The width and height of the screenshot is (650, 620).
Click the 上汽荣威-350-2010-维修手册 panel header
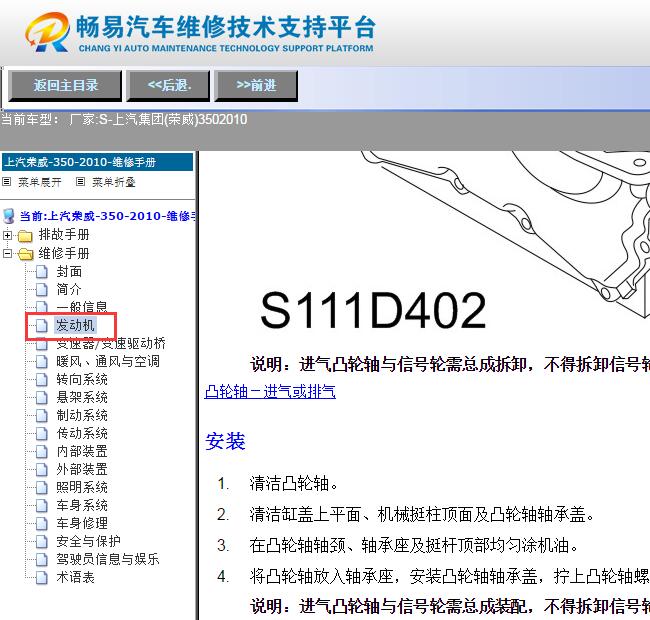[x=97, y=162]
